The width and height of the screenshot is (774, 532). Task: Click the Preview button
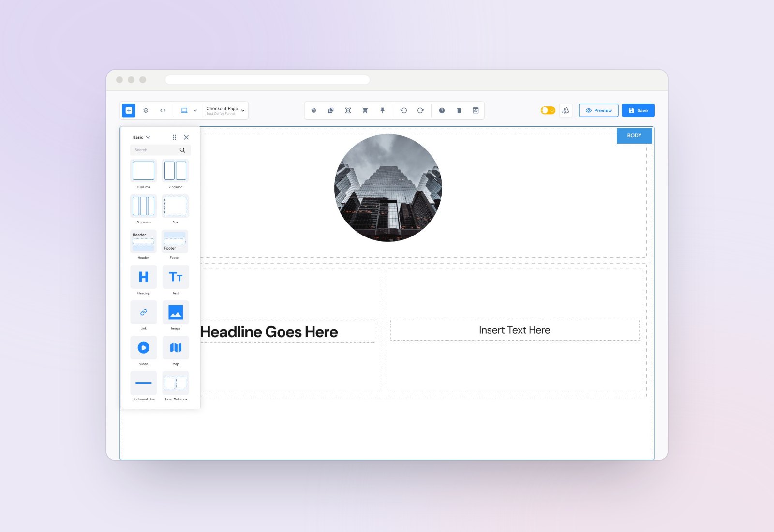599,110
